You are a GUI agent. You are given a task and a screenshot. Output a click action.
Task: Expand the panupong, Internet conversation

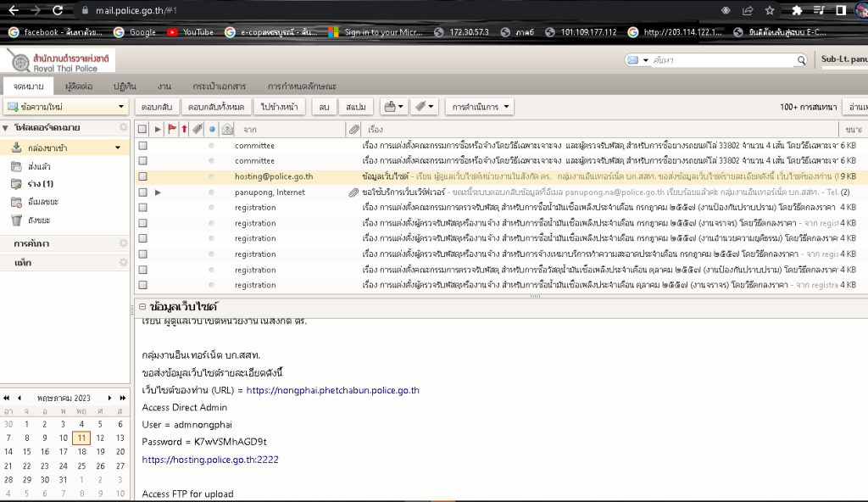[x=158, y=192]
